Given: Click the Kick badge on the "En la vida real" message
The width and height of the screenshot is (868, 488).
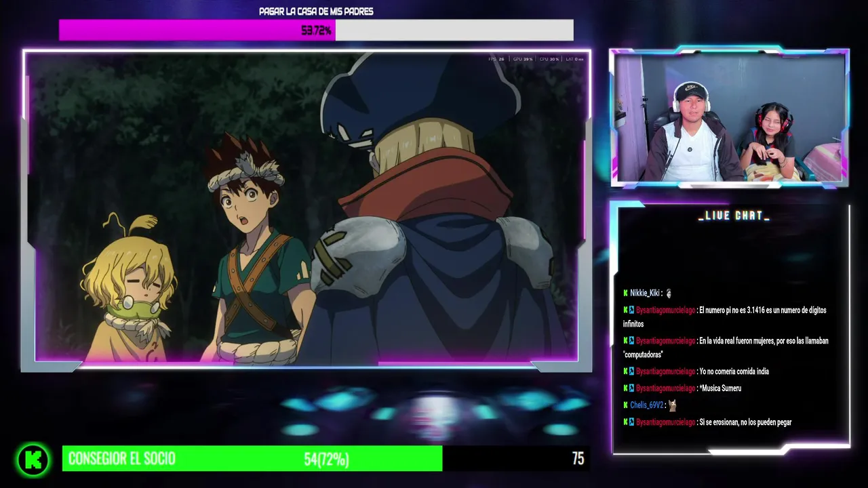Looking at the screenshot, I should click(626, 340).
